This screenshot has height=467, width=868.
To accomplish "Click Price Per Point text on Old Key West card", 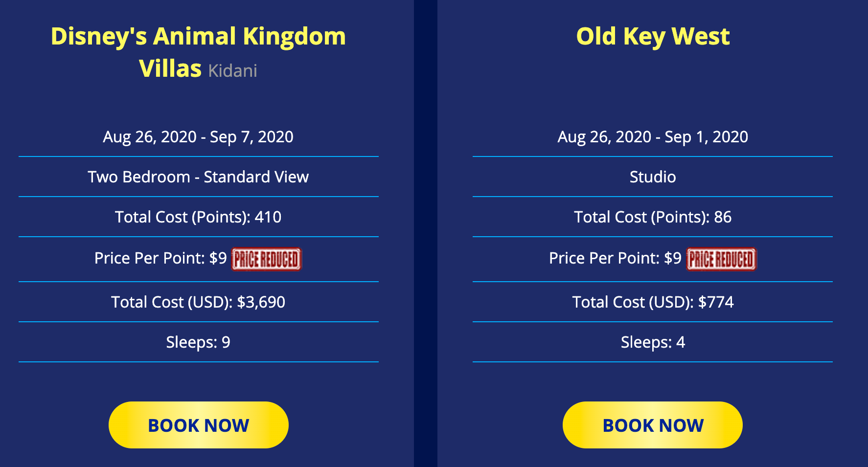I will click(615, 258).
